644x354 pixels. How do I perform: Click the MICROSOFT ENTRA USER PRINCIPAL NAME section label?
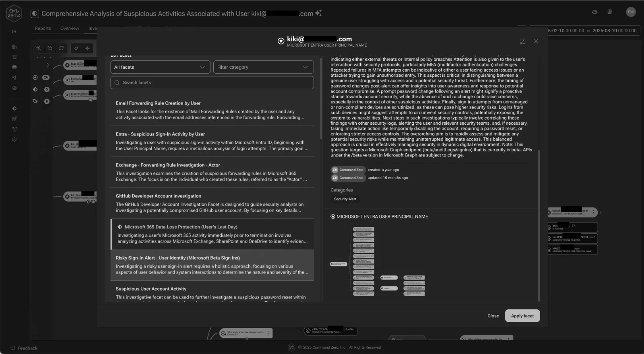[x=382, y=216]
